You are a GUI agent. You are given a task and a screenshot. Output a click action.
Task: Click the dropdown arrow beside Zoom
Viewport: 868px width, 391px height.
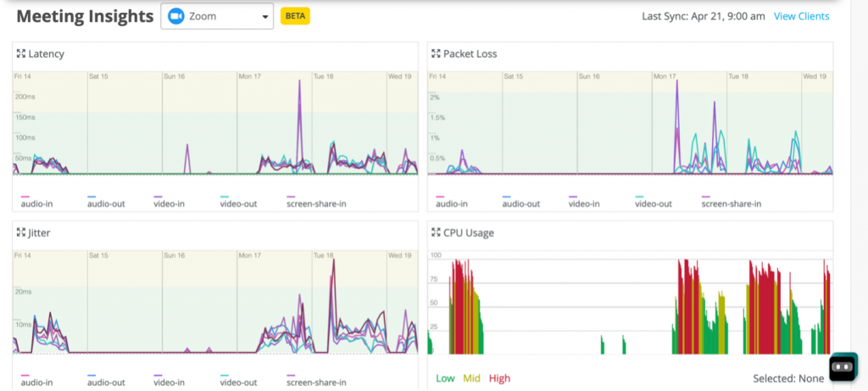[x=264, y=16]
